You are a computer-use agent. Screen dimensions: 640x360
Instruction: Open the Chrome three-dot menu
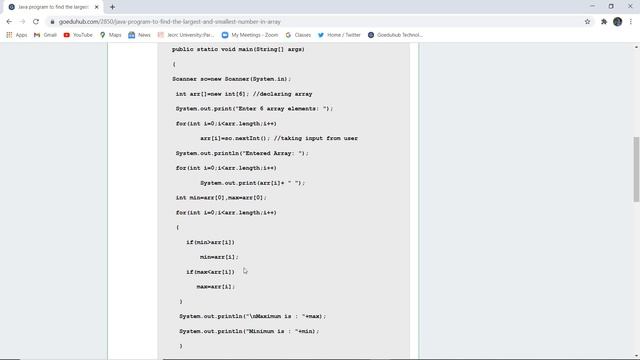(631, 22)
